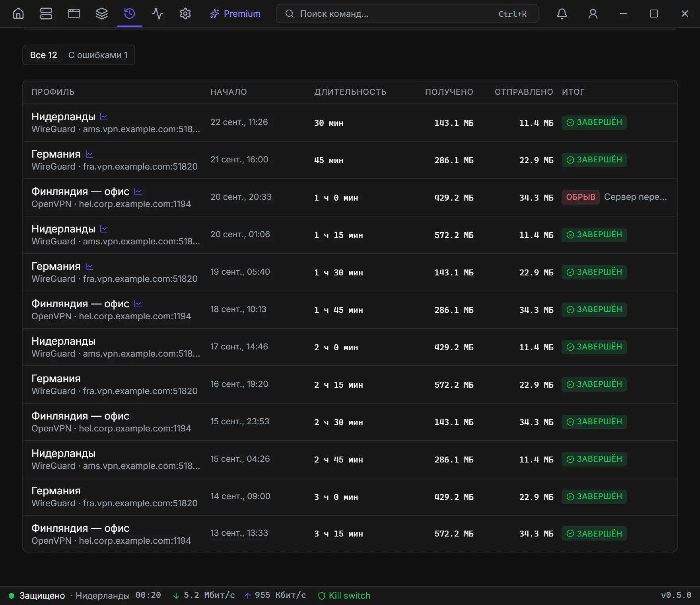Click the download speed 5.2 Мбит/с indicator
Viewport: 700px width, 605px height.
204,595
